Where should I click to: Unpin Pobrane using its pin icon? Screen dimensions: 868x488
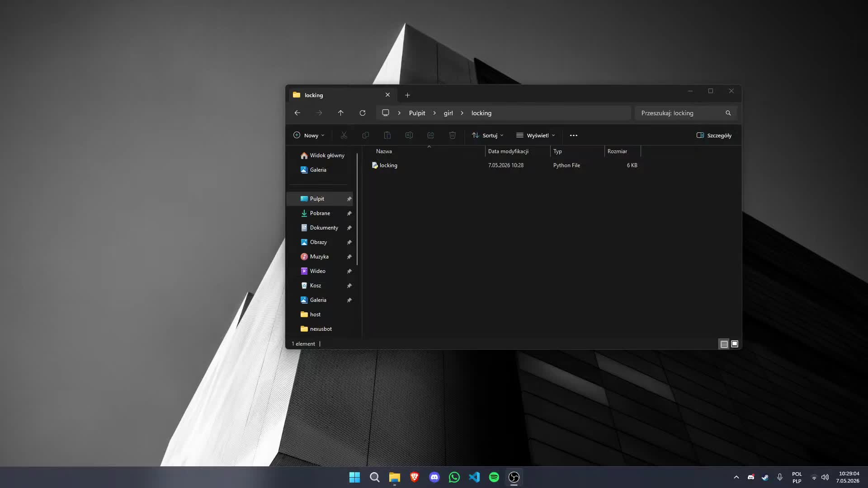coord(349,213)
